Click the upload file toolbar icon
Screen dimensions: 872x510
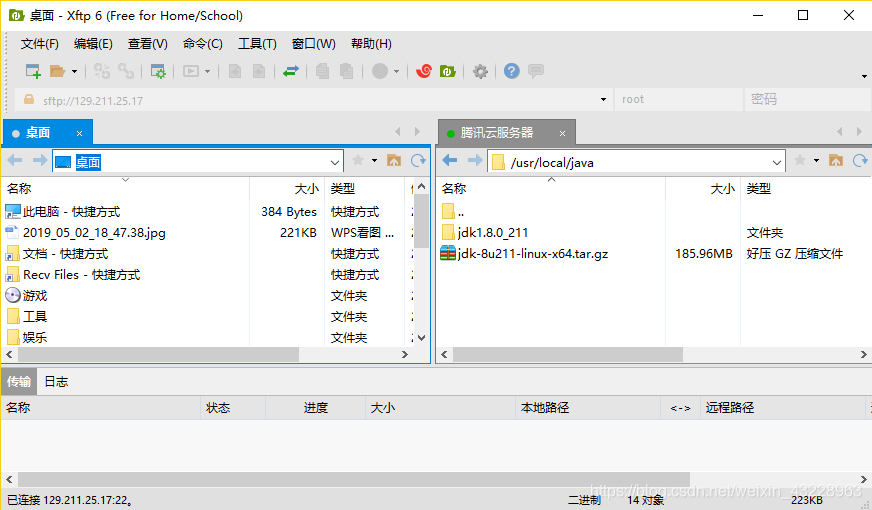coord(235,71)
